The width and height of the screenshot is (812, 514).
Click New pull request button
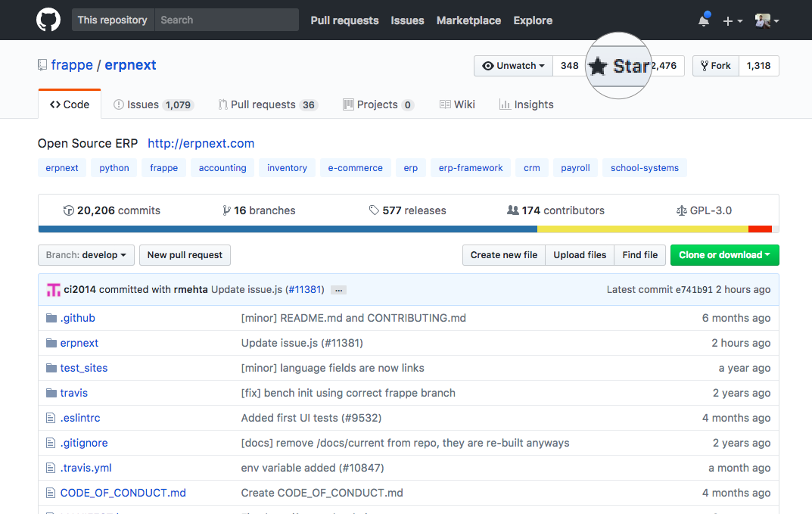point(185,255)
